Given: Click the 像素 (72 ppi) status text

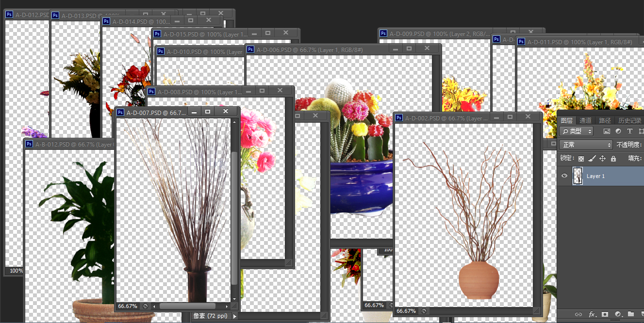Looking at the screenshot, I should (x=211, y=316).
